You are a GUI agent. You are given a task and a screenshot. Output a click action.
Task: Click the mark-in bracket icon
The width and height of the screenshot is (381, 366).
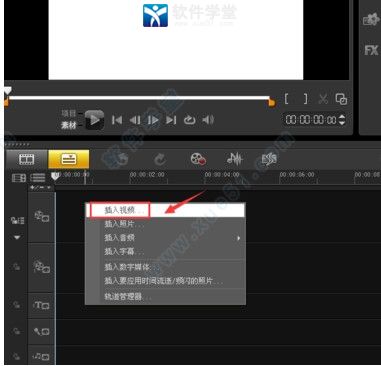tap(287, 99)
